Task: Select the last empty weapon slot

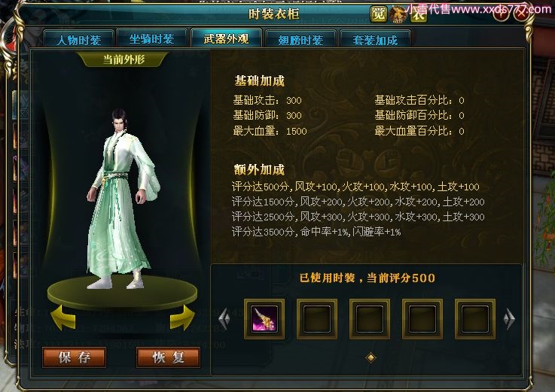Action: (475, 319)
